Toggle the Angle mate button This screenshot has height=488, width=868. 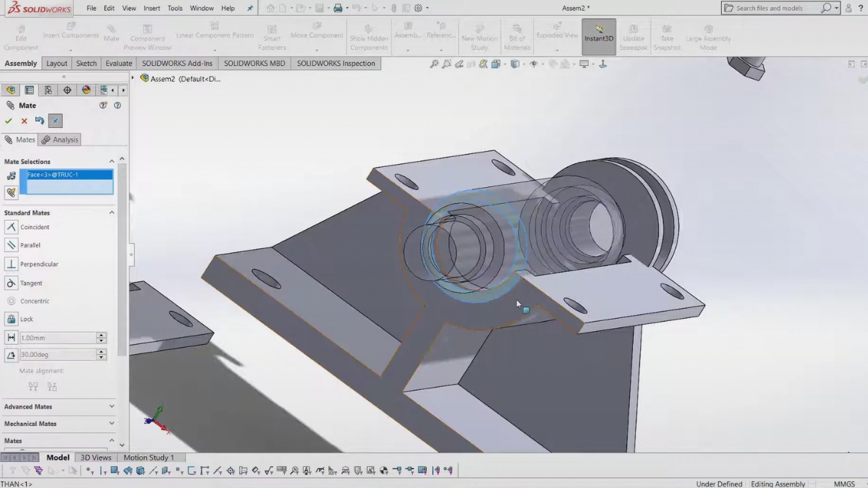point(11,355)
